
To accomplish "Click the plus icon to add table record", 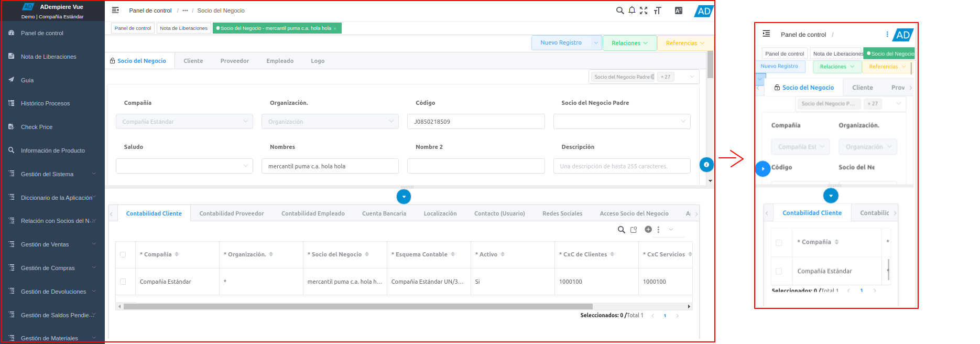I will click(x=648, y=230).
